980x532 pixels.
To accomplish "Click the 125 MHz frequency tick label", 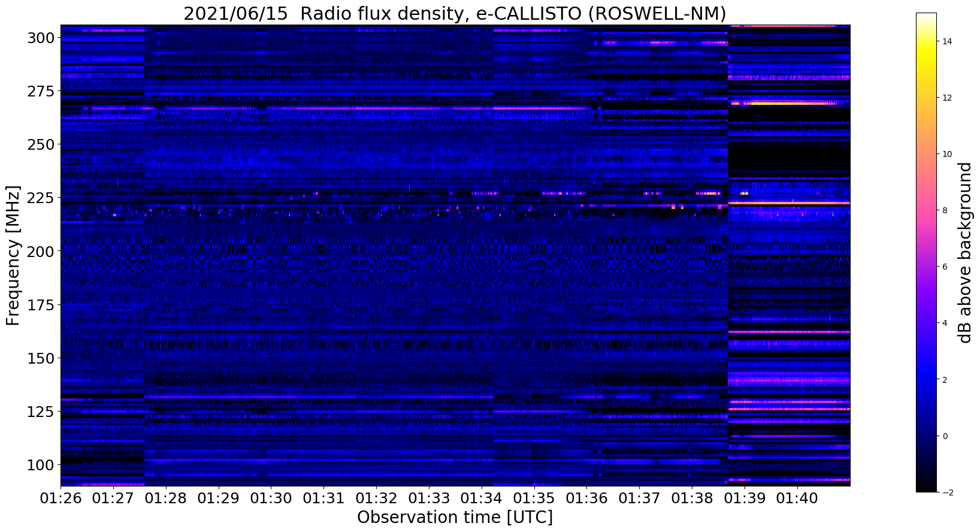I will pyautogui.click(x=41, y=411).
